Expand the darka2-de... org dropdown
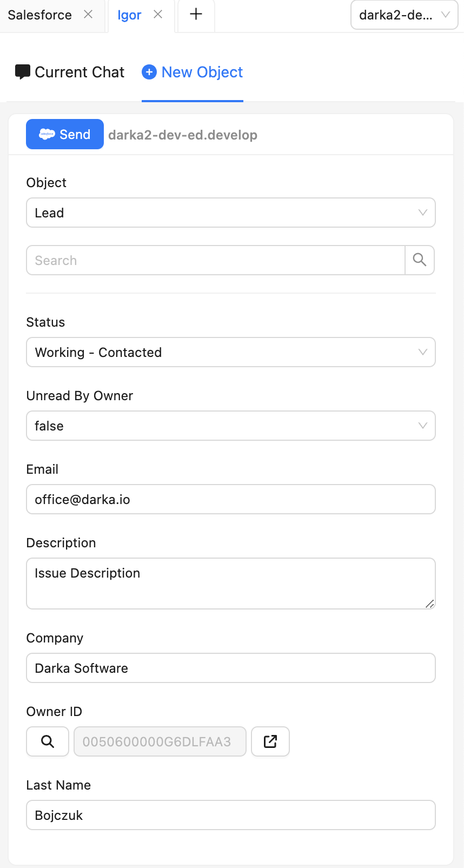This screenshot has width=464, height=868. click(404, 15)
